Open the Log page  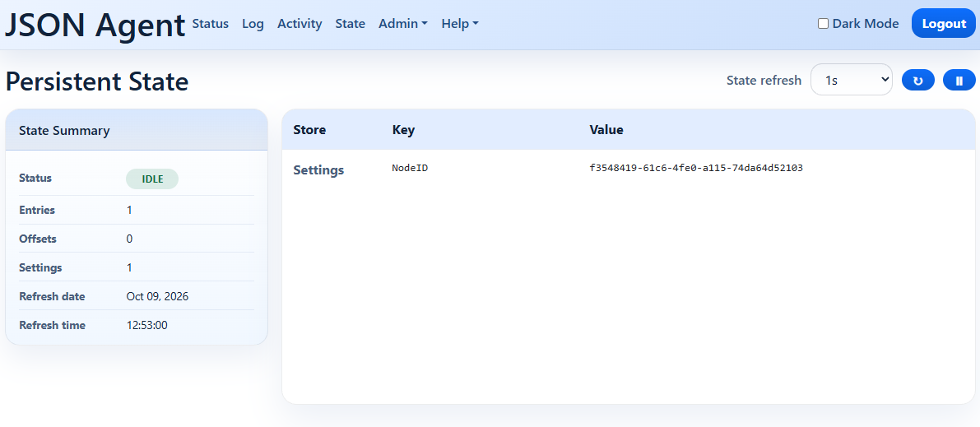coord(253,24)
